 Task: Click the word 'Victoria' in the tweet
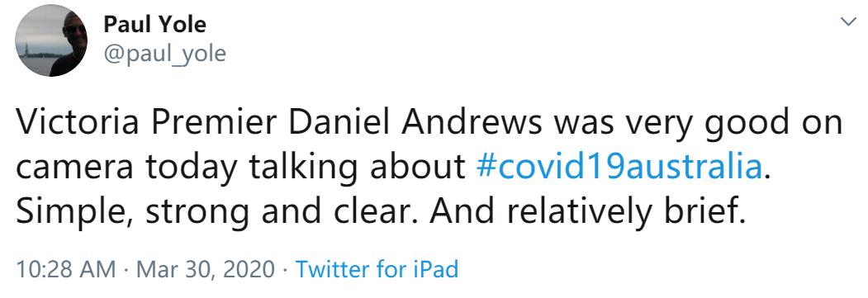point(77,123)
